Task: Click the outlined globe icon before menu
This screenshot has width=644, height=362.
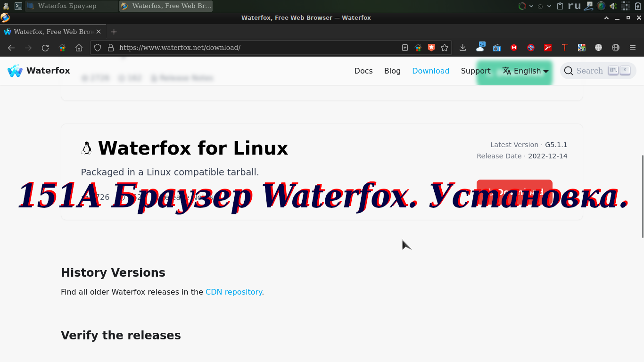Action: point(616,48)
